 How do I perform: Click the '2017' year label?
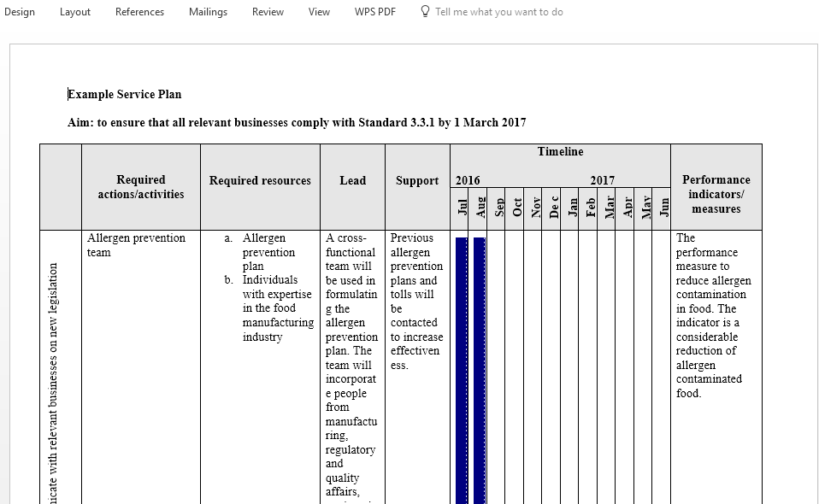click(602, 180)
